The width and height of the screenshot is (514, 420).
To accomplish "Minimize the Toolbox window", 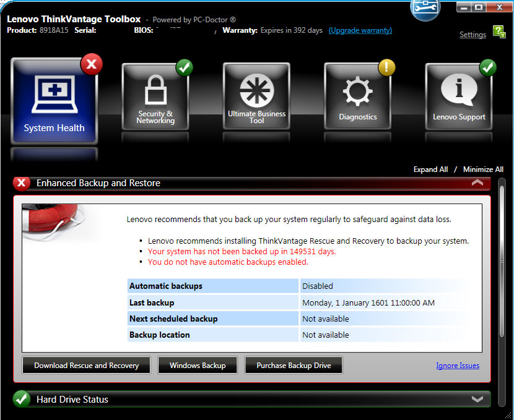I will pyautogui.click(x=464, y=7).
